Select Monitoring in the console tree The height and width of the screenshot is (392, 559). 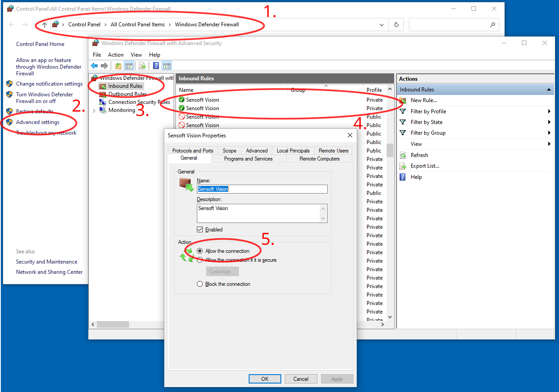click(121, 110)
